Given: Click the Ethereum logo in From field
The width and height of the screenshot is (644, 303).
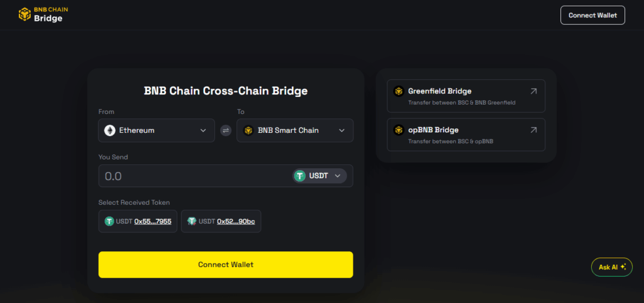Looking at the screenshot, I should coord(110,130).
